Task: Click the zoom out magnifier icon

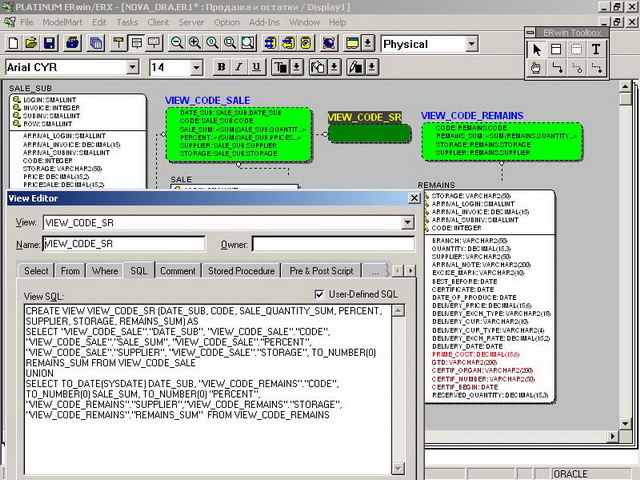Action: click(x=177, y=43)
